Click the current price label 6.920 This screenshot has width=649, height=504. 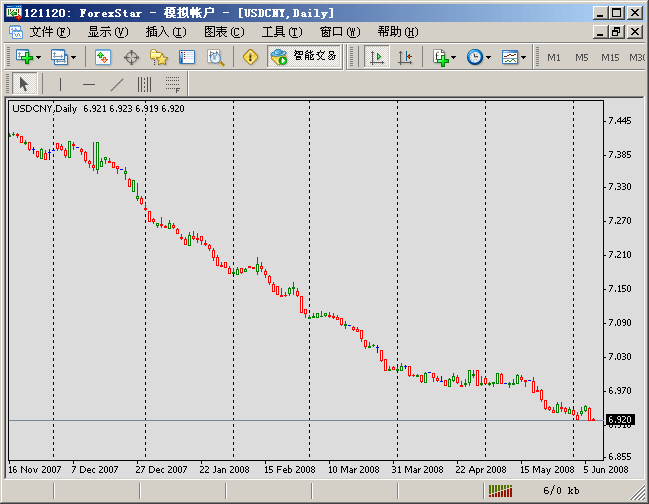(x=620, y=420)
